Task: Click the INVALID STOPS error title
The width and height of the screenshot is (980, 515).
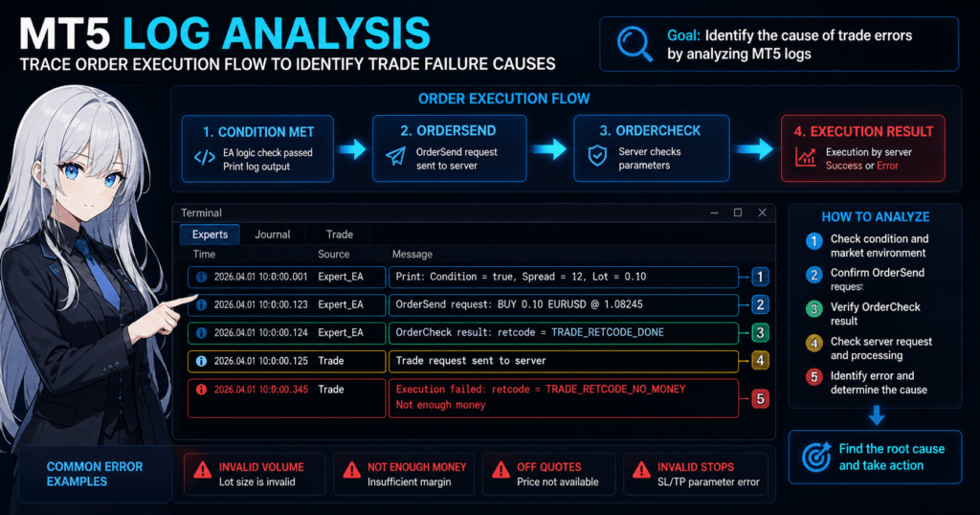Action: click(695, 467)
